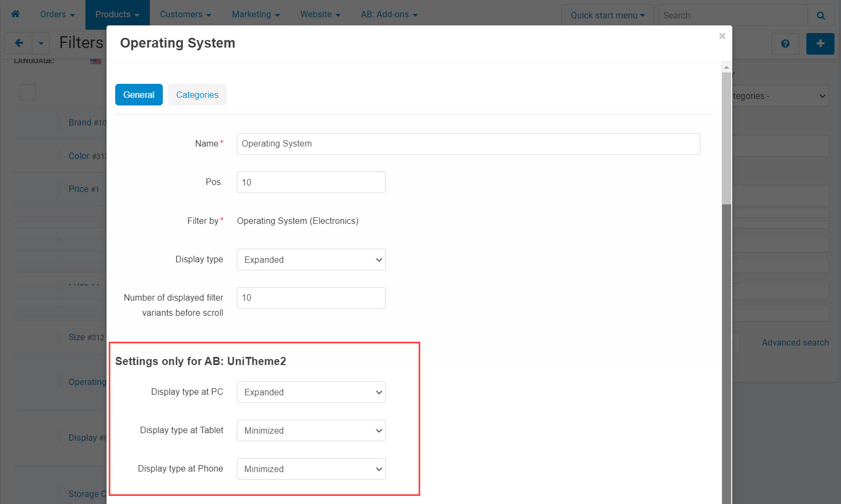Click the Settings only for AB: UniTheme2 heading
The image size is (841, 504).
(201, 361)
